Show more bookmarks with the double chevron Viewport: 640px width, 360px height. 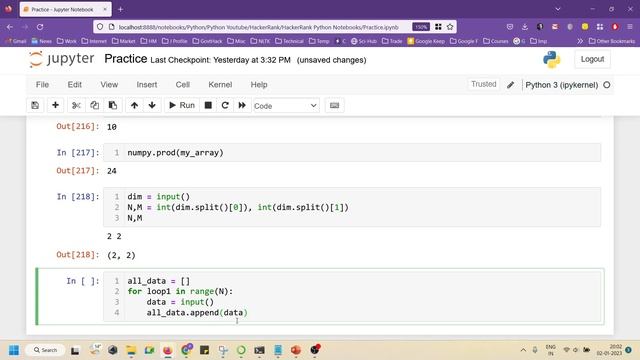point(580,41)
